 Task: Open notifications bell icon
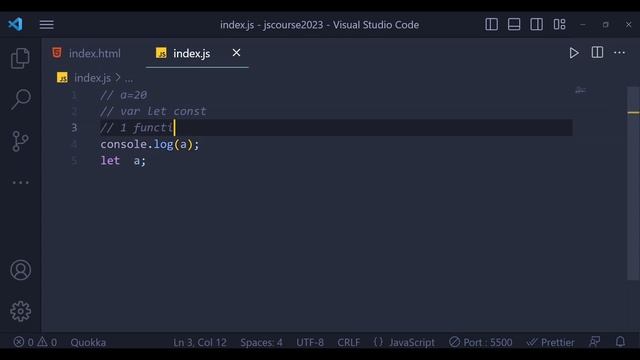tap(620, 342)
